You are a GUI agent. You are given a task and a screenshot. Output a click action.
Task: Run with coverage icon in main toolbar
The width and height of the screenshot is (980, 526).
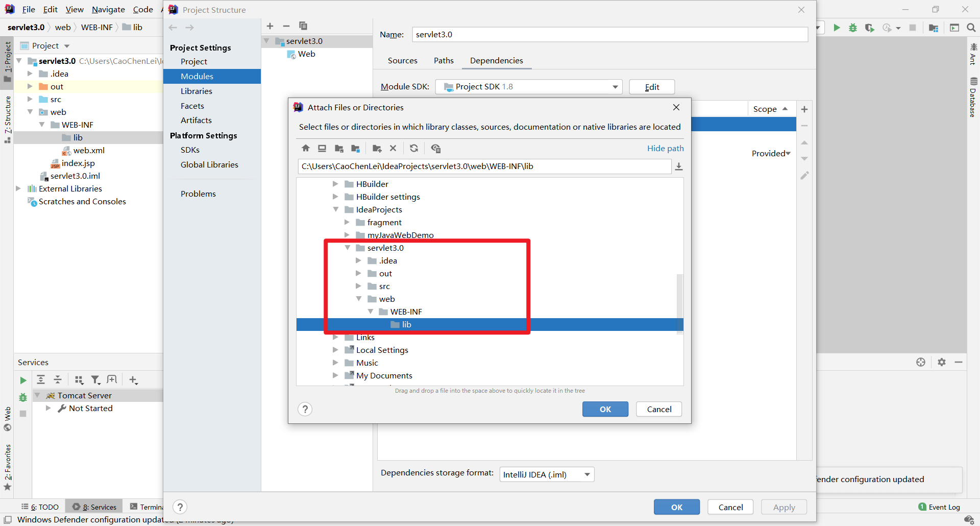click(870, 28)
